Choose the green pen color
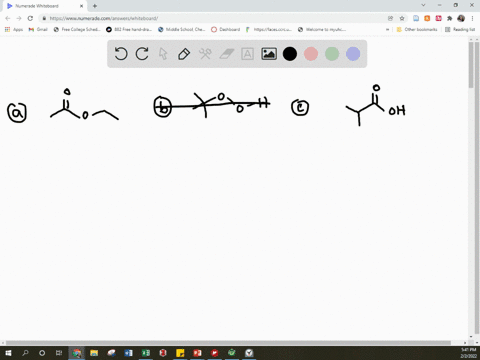 coord(332,54)
